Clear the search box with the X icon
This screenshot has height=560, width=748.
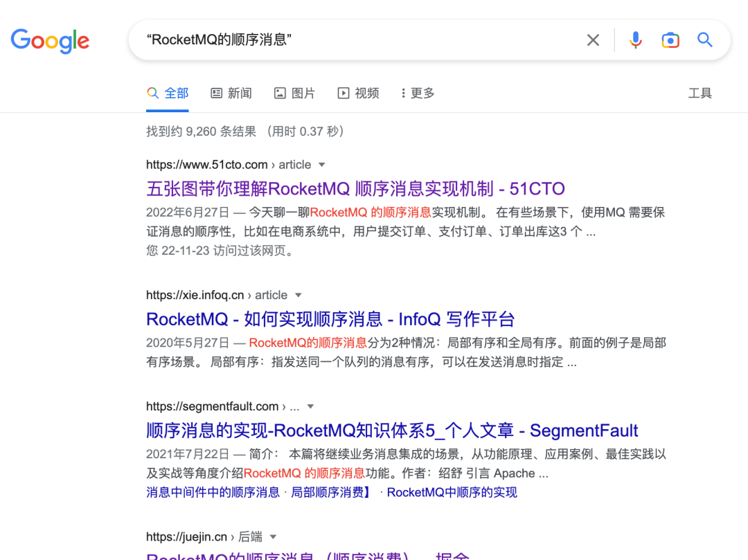click(x=593, y=40)
